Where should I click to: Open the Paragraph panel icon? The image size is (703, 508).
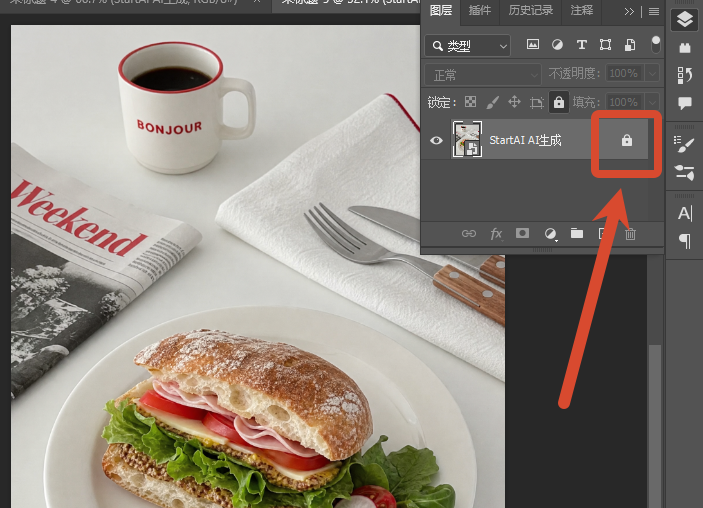685,241
